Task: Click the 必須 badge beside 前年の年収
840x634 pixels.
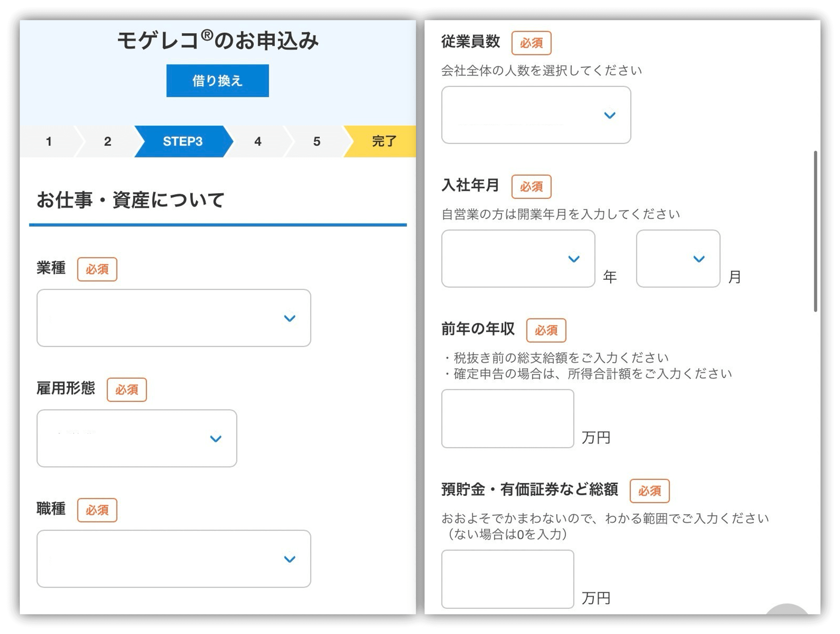Action: tap(546, 330)
